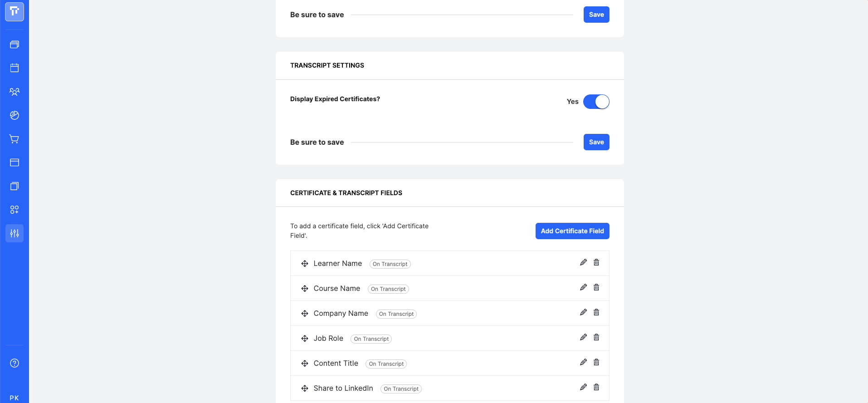Open the settings sliders sidebar icon

tap(15, 233)
